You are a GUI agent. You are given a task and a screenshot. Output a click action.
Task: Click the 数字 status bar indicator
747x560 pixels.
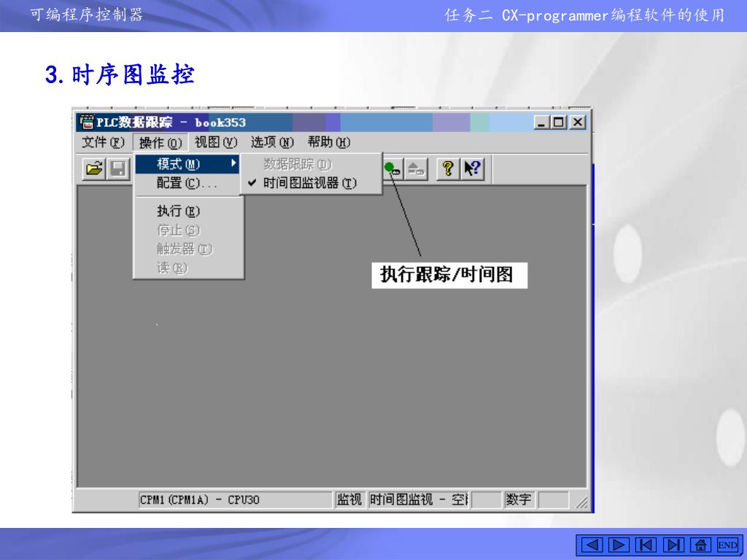click(x=519, y=499)
